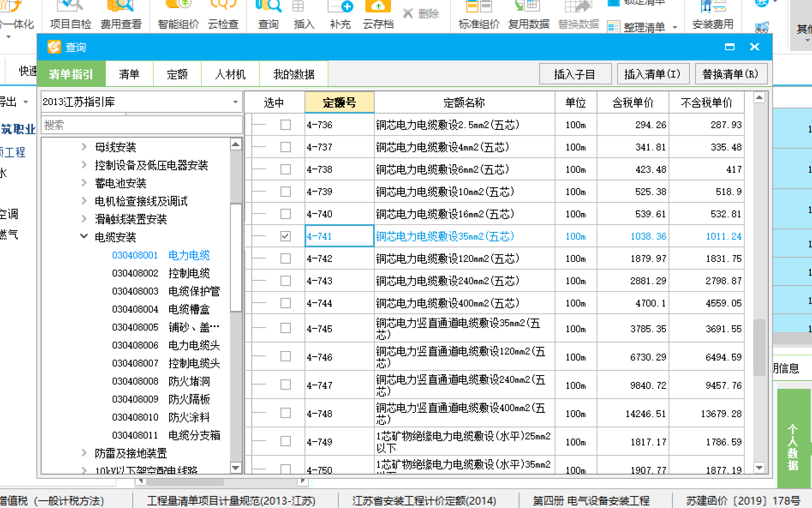This screenshot has width=812, height=508.
Task: Switch to the 我的数据 tab
Action: (x=294, y=74)
